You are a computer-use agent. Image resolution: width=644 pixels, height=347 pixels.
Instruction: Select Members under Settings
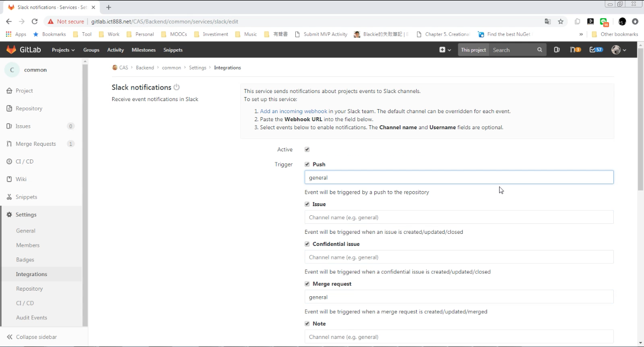(28, 245)
